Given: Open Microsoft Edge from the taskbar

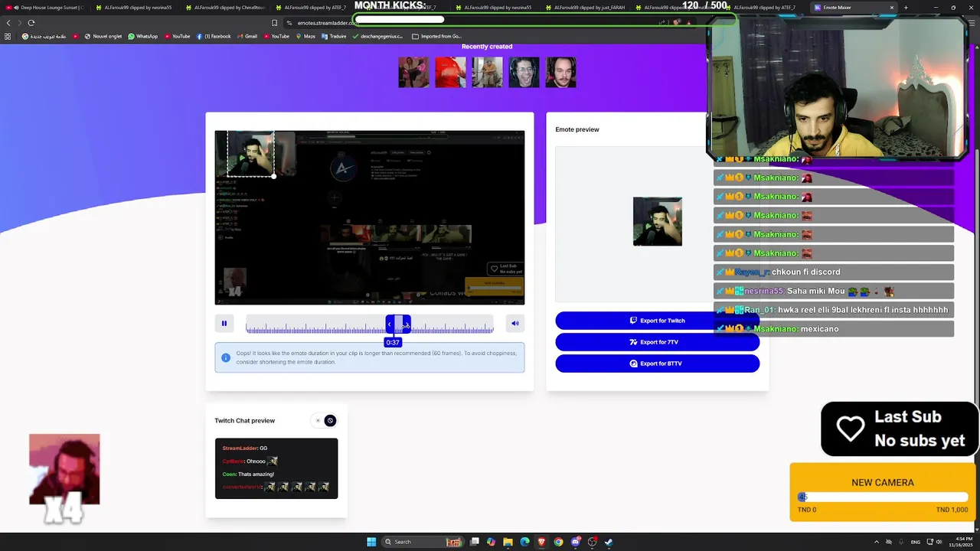Looking at the screenshot, I should point(524,542).
